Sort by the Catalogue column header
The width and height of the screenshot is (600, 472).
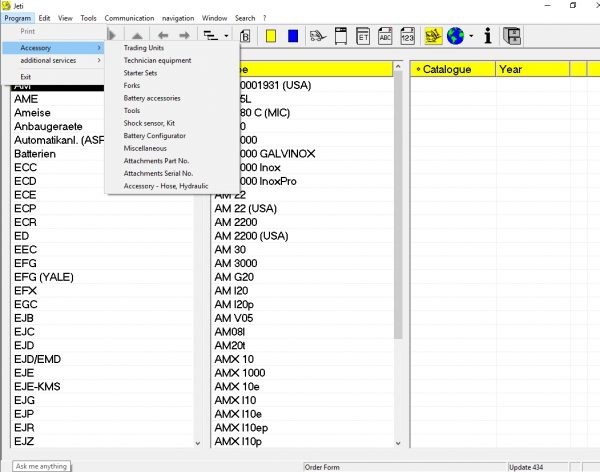453,69
